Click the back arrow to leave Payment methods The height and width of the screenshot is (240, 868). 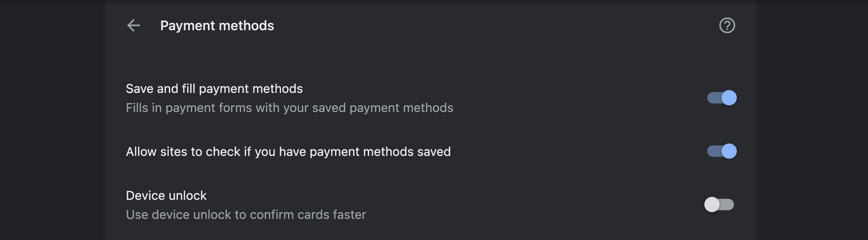pyautogui.click(x=134, y=25)
